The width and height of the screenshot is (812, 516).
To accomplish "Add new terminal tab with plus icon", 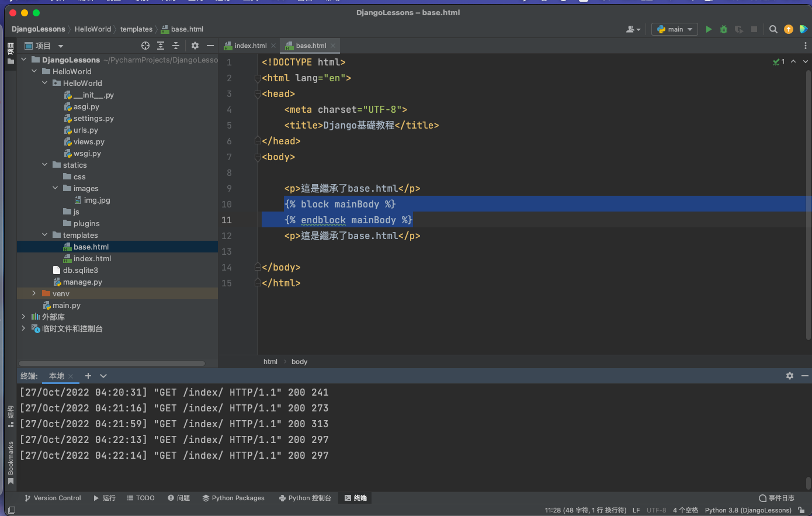I will coord(88,376).
